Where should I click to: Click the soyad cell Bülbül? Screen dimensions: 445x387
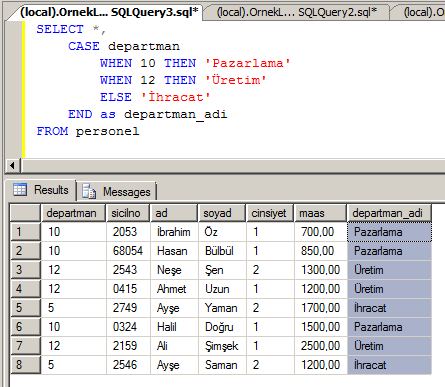222,251
